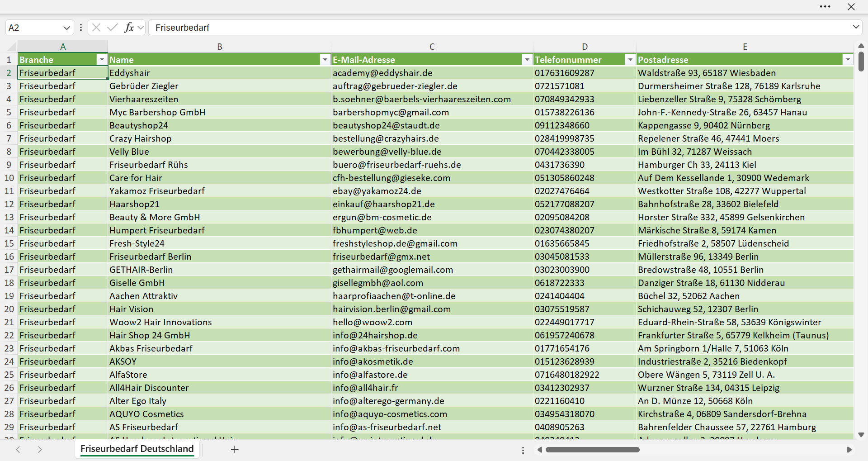Open the Postadresse filter dropdown
This screenshot has height=461, width=868.
click(848, 60)
